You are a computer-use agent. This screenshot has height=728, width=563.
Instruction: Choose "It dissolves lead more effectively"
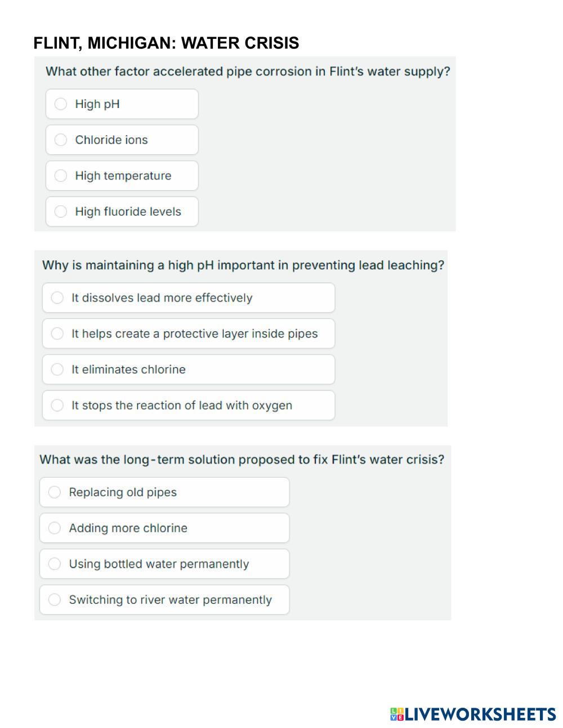click(x=57, y=298)
